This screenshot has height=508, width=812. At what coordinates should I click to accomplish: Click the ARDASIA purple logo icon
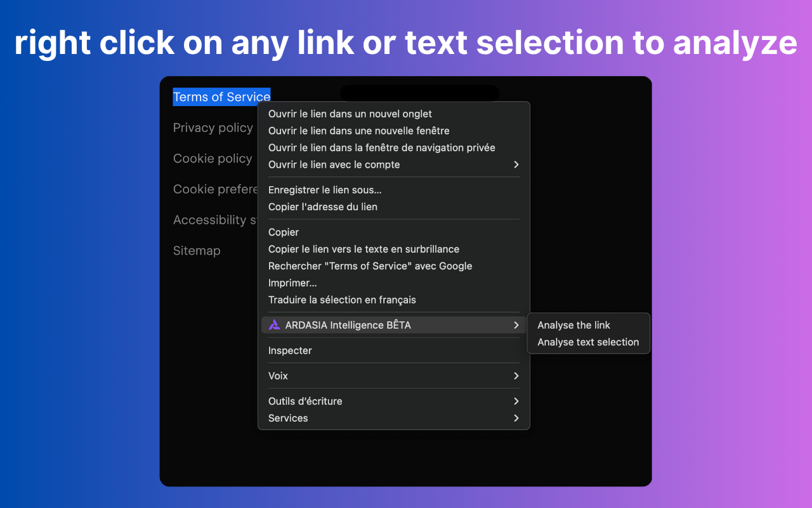tap(274, 325)
